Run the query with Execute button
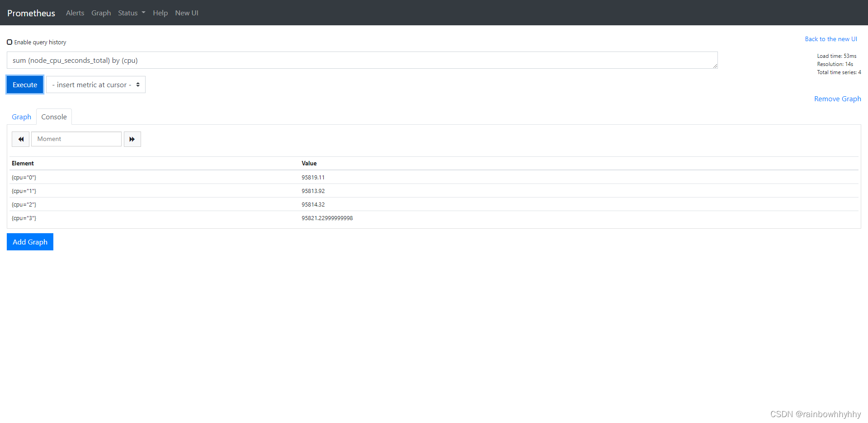 (x=25, y=85)
